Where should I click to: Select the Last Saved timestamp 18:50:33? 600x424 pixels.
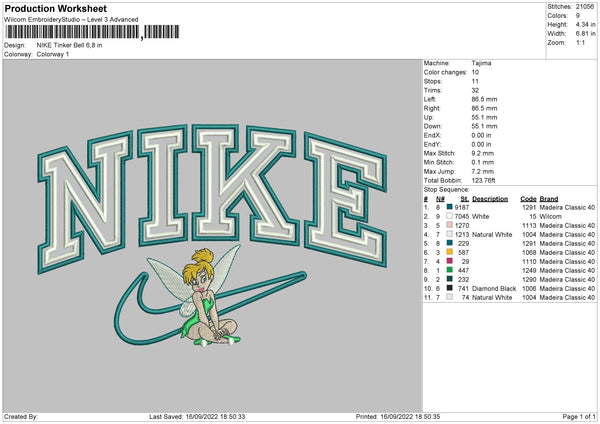click(232, 416)
